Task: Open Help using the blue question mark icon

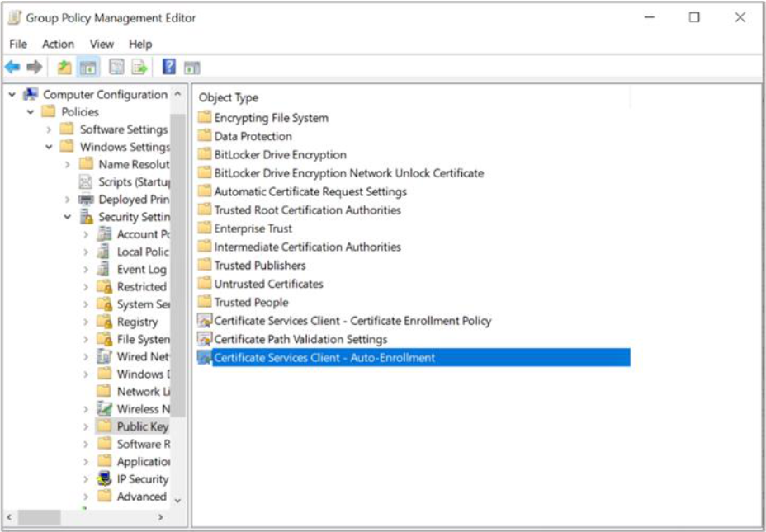Action: pos(168,68)
